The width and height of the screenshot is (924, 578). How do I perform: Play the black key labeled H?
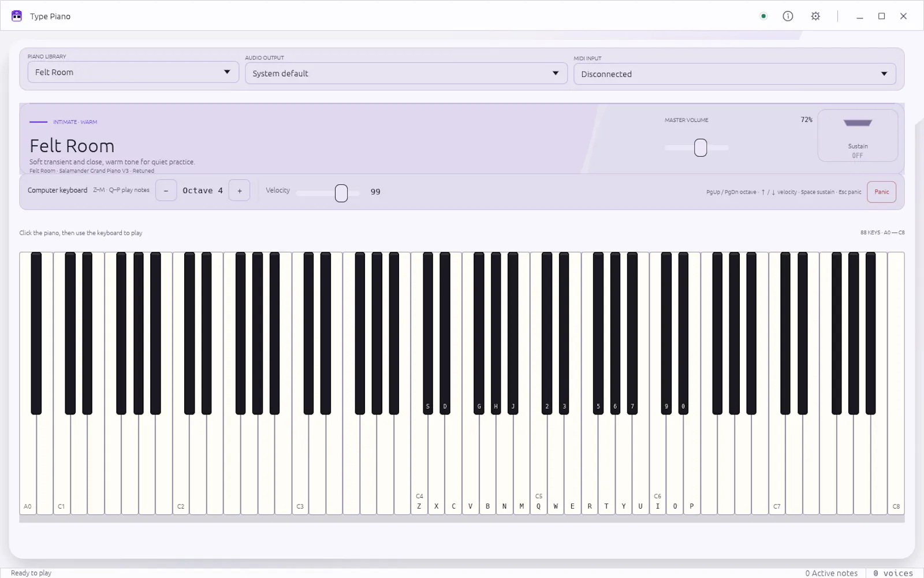point(495,334)
